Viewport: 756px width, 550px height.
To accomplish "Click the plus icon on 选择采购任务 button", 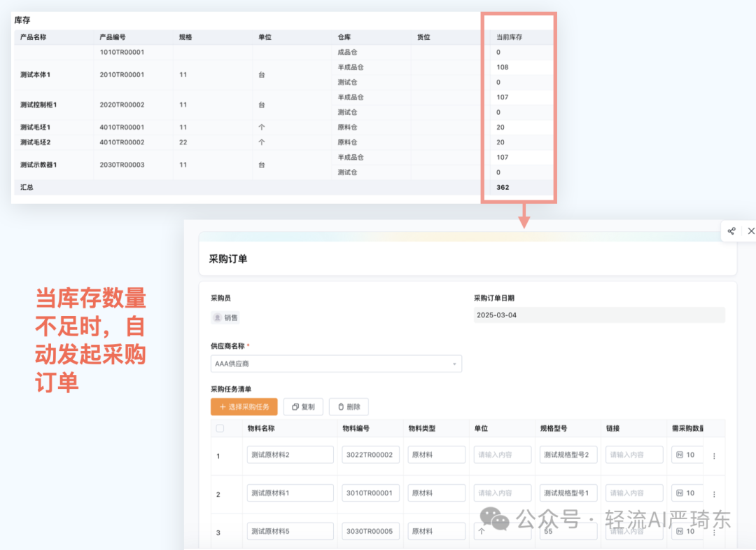I will 222,406.
